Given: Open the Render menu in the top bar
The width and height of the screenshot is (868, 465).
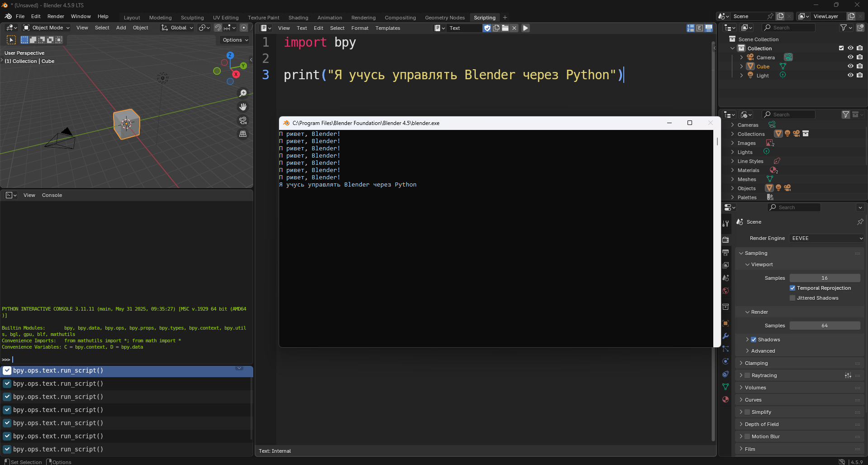Looking at the screenshot, I should click(x=56, y=16).
